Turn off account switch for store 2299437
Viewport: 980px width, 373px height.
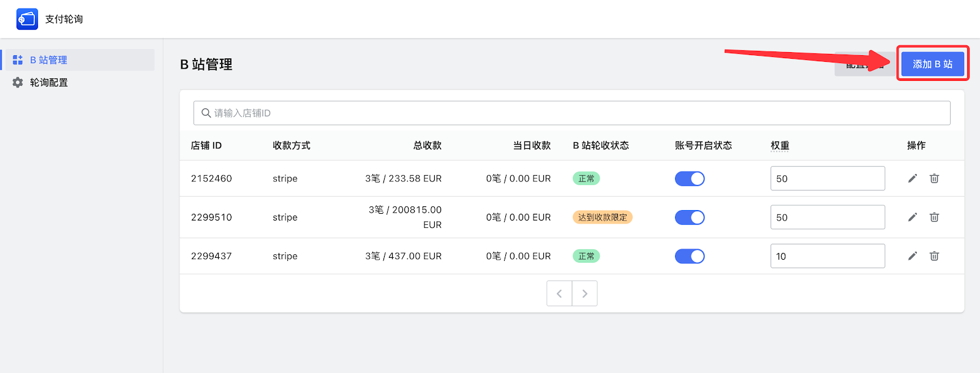pos(690,256)
